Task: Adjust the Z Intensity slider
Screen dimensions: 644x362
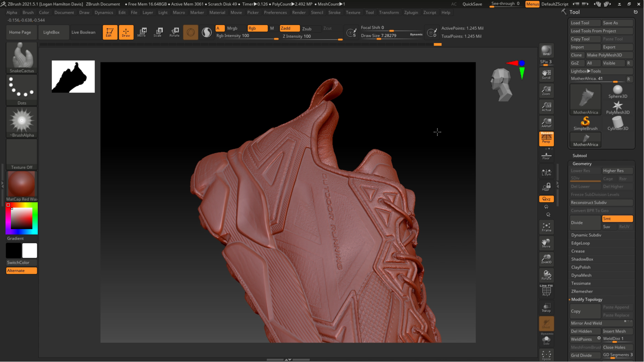Action: click(x=312, y=37)
